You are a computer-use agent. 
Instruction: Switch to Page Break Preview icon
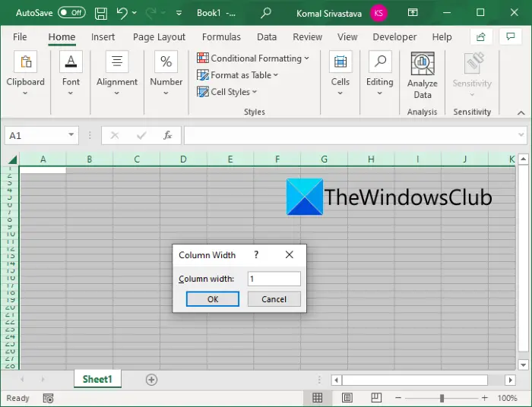pos(376,398)
